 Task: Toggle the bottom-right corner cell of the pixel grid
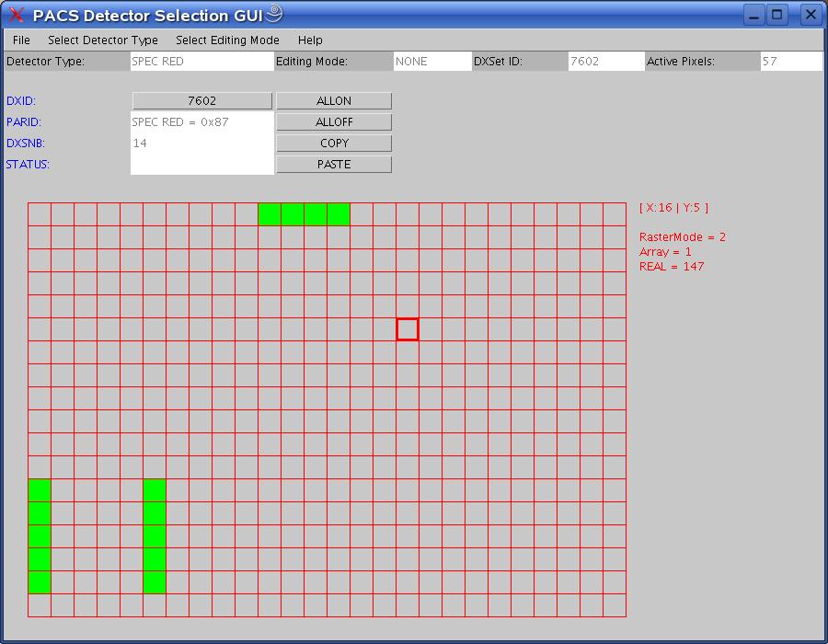(615, 605)
